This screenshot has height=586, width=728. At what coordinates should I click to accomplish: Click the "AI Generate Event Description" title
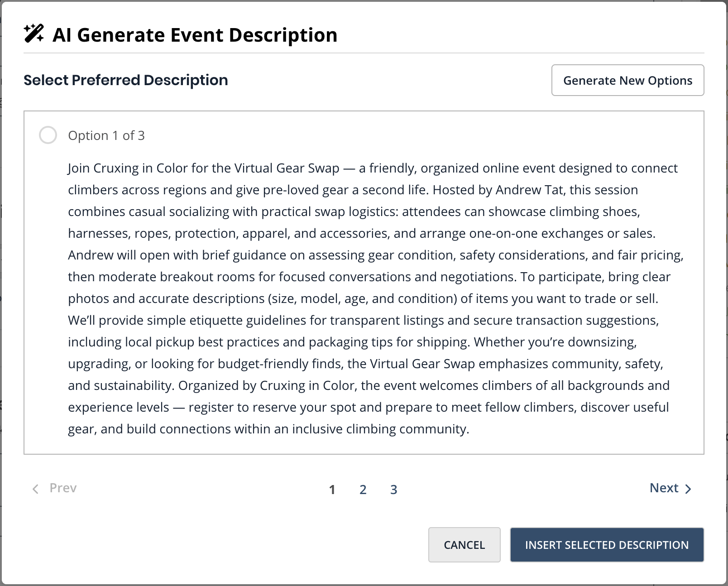(195, 35)
